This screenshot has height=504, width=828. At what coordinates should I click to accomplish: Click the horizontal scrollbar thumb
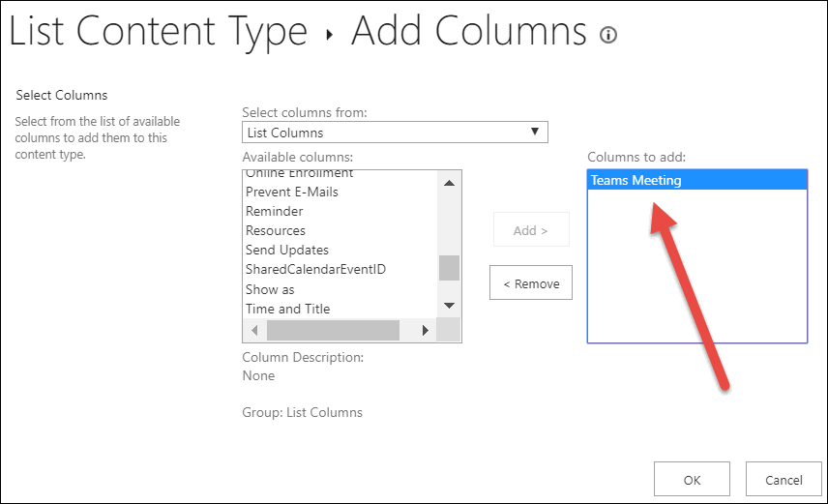(333, 331)
